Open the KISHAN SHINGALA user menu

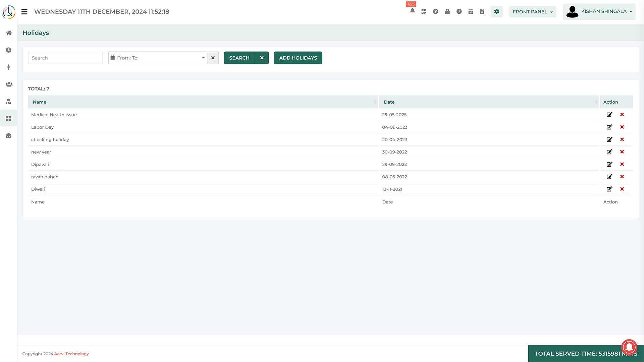tap(599, 12)
